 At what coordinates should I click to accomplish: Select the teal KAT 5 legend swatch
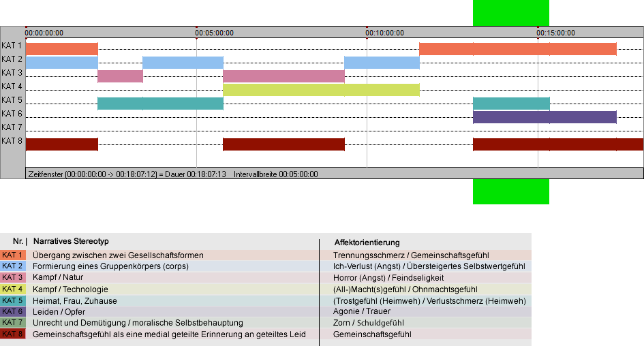[13, 300]
